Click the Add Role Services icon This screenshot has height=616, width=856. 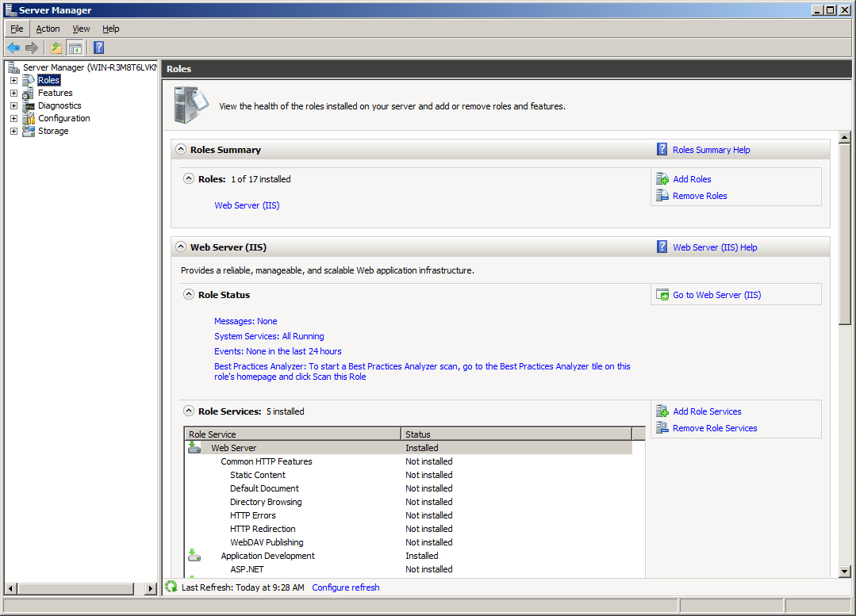662,411
